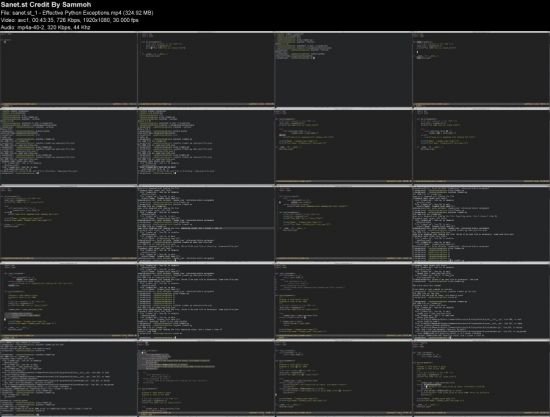Image resolution: width=550 pixels, height=417 pixels.
Task: Click the 'Sanet.st Credit By Sammoh' title
Action: [x=46, y=5]
